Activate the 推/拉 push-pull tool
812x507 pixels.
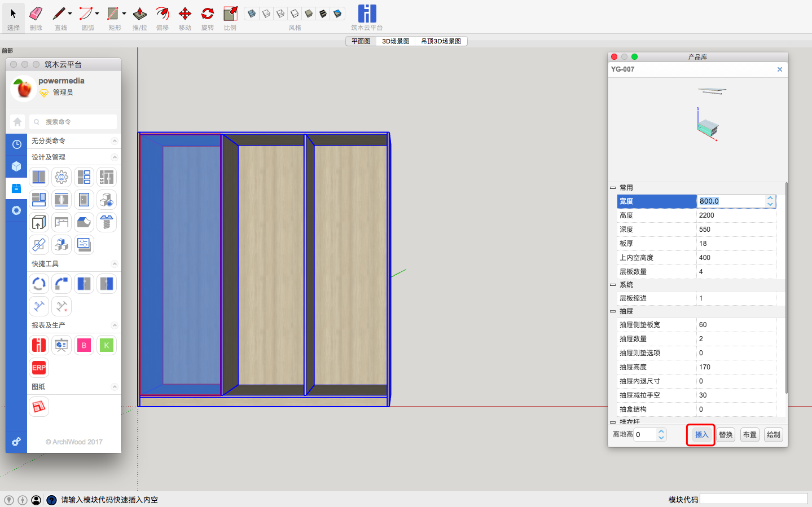point(139,14)
